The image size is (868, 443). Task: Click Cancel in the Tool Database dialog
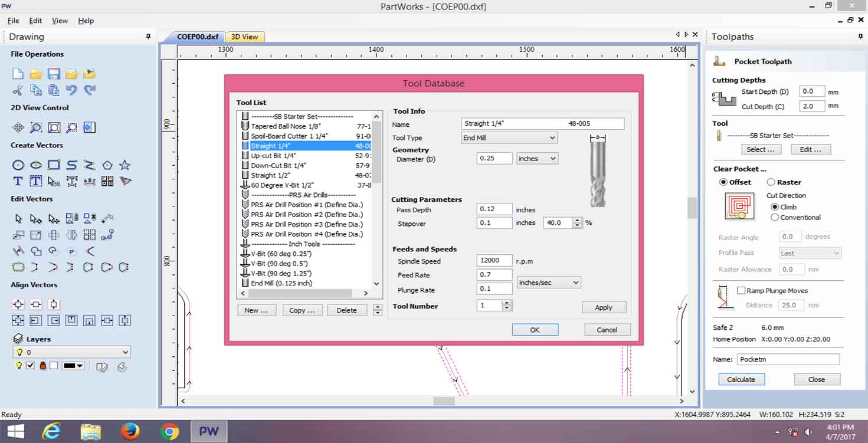(x=607, y=330)
